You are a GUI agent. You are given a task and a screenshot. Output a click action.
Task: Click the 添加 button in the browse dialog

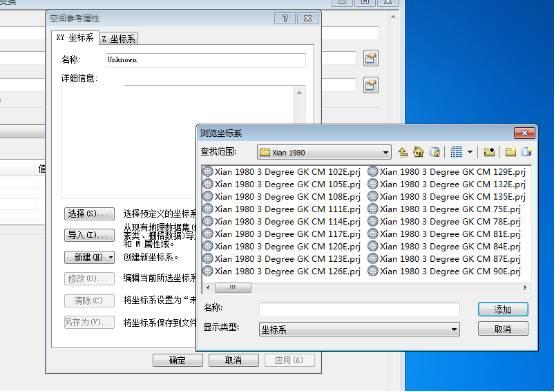[503, 309]
